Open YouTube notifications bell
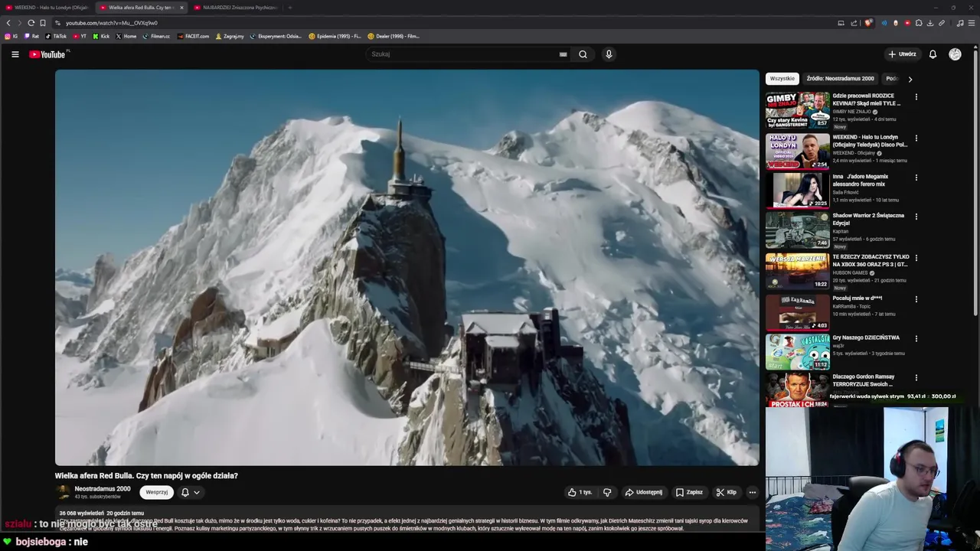Screen dimensions: 980x551 coord(933,54)
